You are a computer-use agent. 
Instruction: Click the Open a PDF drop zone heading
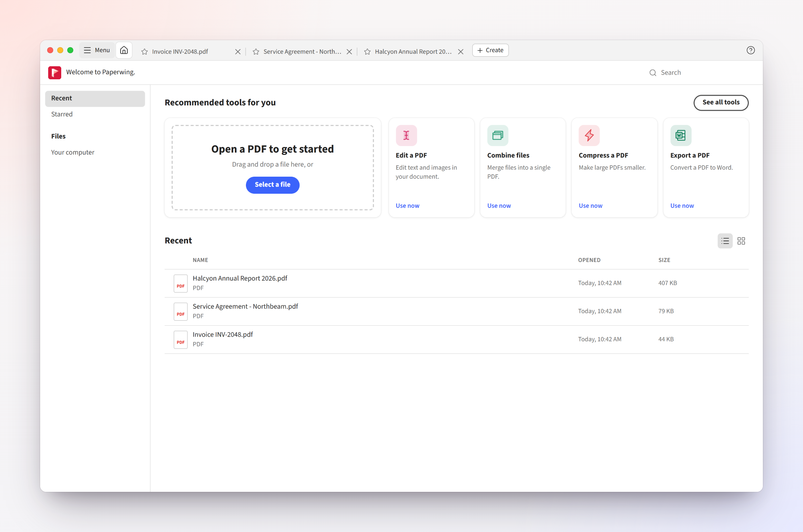(x=272, y=149)
